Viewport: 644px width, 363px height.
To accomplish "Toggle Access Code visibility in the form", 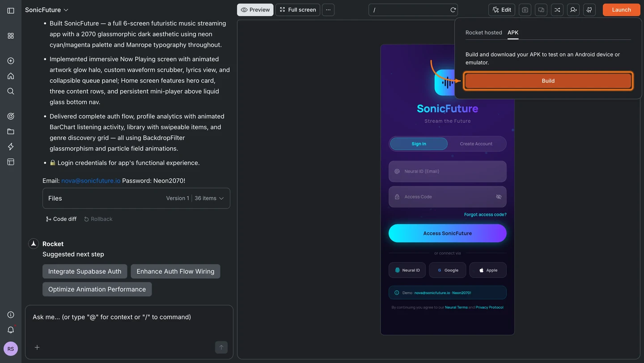I will coord(499,197).
